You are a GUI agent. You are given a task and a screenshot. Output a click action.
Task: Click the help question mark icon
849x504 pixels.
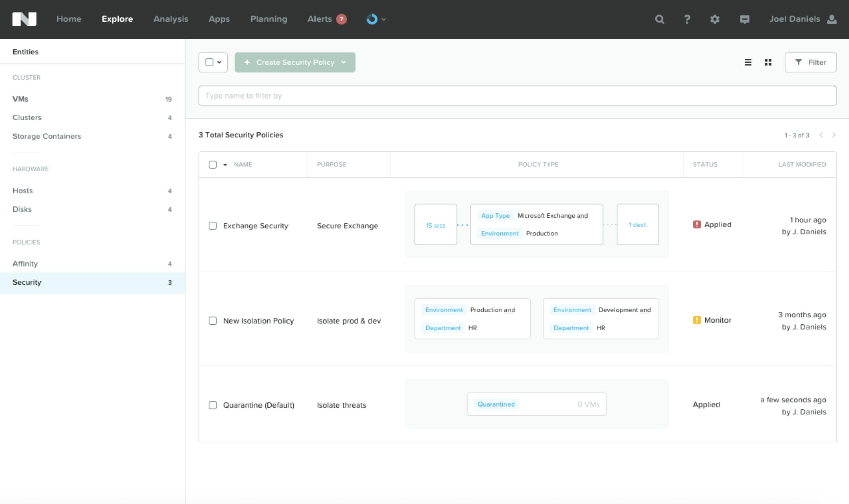pyautogui.click(x=687, y=19)
